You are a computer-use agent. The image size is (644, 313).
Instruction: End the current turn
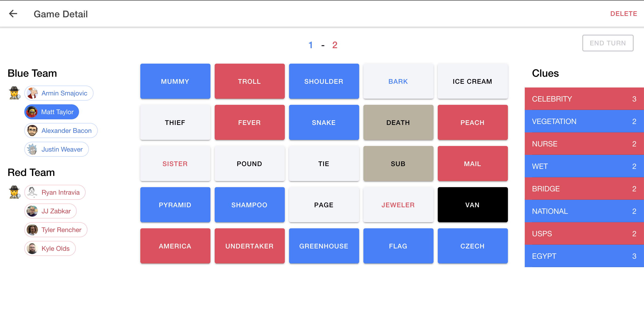(608, 43)
